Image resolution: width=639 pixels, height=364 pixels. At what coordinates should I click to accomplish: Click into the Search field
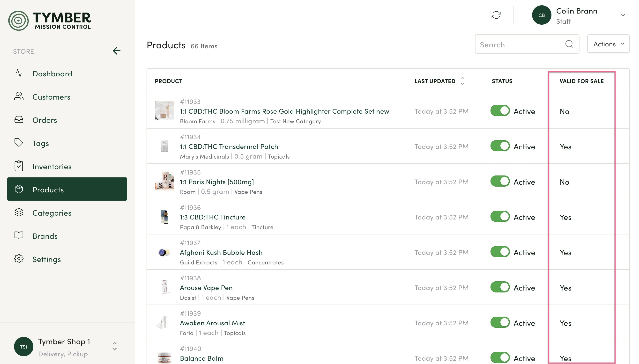(x=527, y=44)
